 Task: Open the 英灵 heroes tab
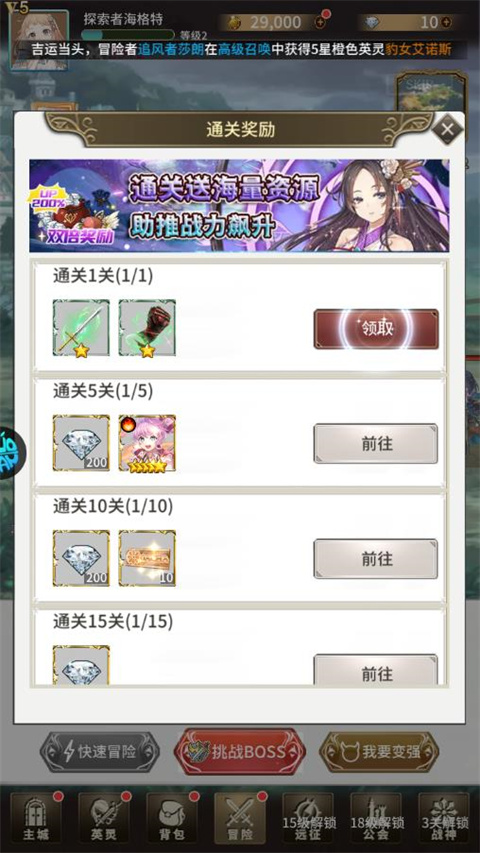coord(104,819)
